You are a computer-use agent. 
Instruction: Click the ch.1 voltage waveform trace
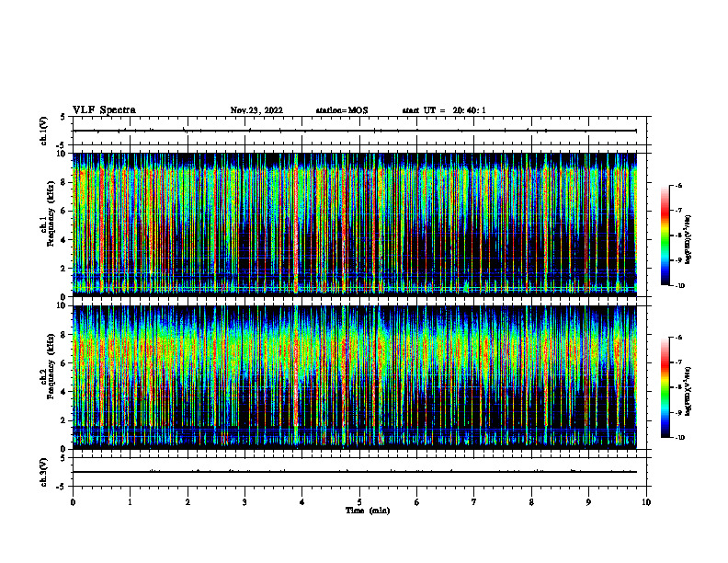(355, 131)
